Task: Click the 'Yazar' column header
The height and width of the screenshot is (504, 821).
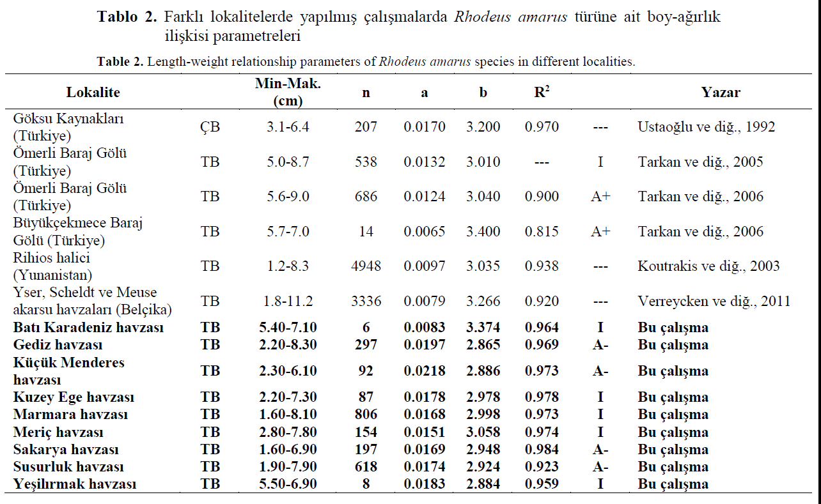Action: tap(721, 92)
